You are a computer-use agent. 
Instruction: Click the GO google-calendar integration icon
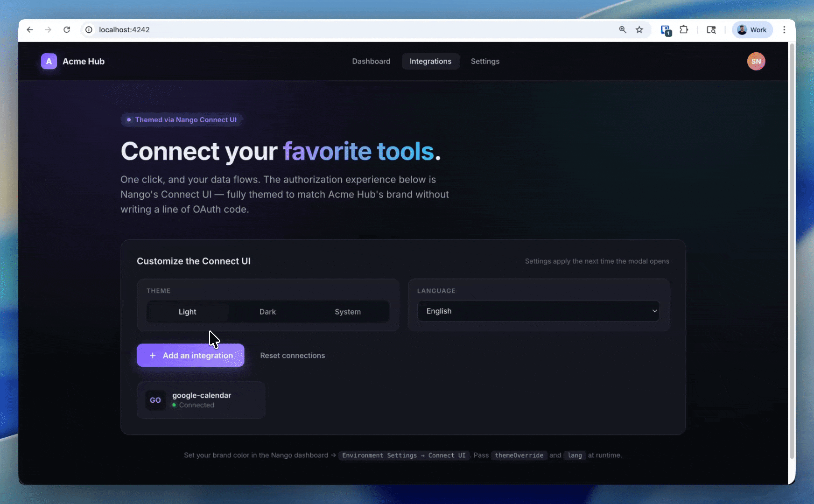coord(155,400)
